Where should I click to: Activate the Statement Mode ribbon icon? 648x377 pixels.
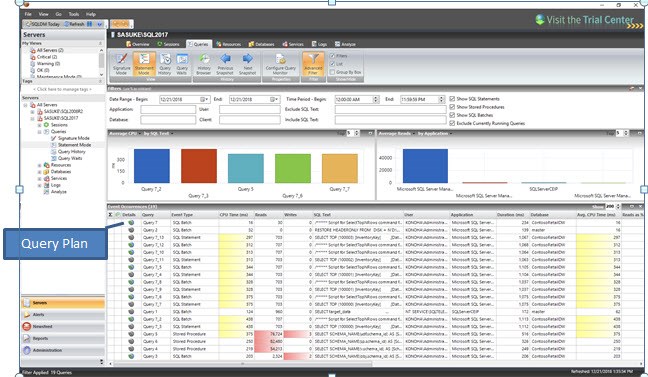point(144,64)
